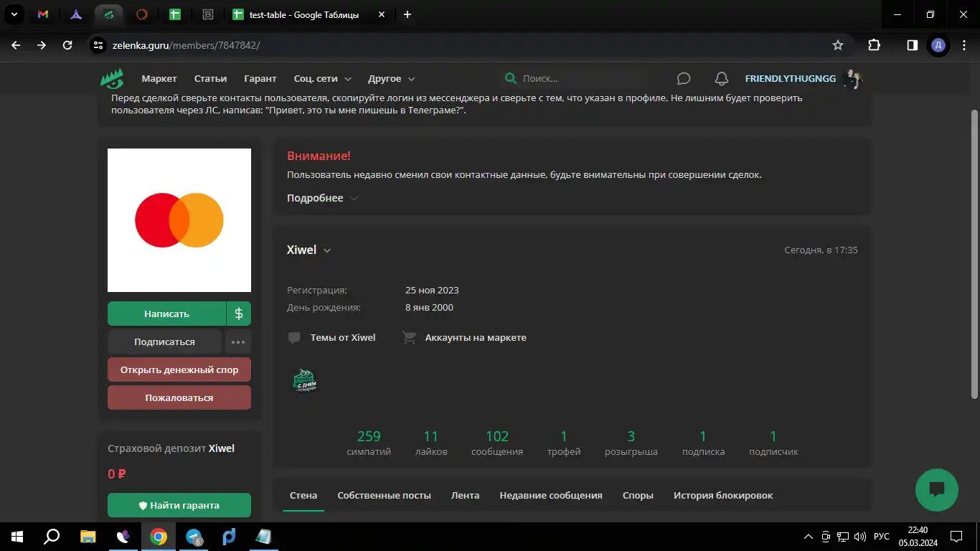Open the notifications bell icon

click(722, 79)
